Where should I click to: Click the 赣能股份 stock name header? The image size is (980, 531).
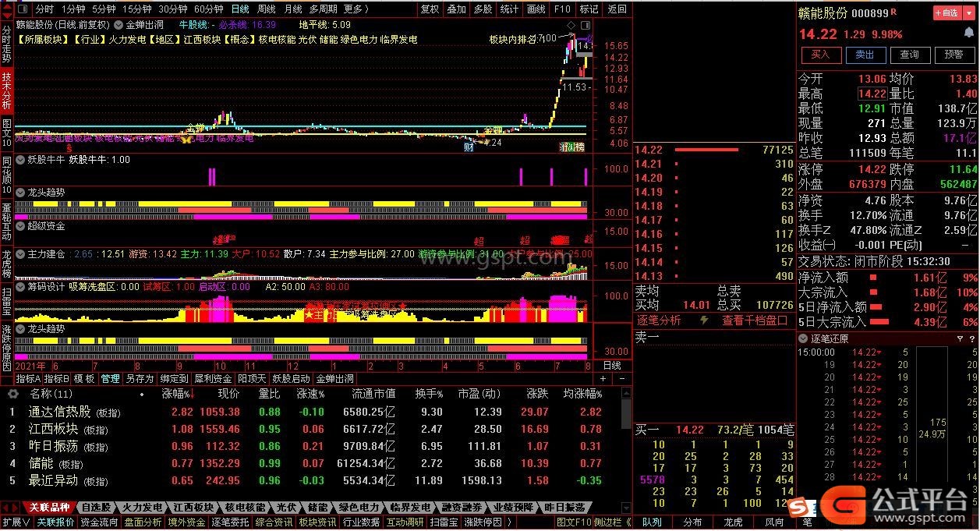[823, 13]
